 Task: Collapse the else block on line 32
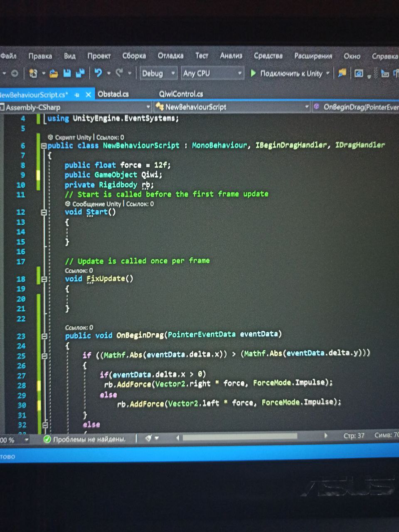(45, 425)
